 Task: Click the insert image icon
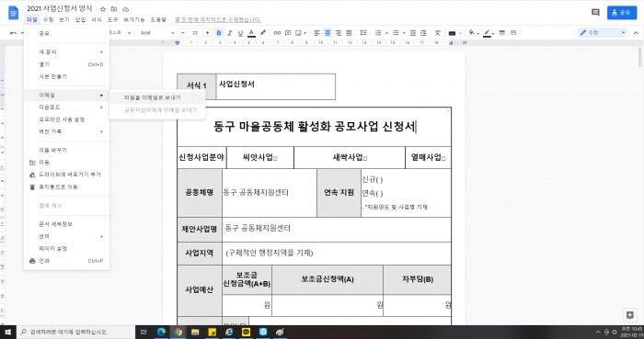point(299,33)
